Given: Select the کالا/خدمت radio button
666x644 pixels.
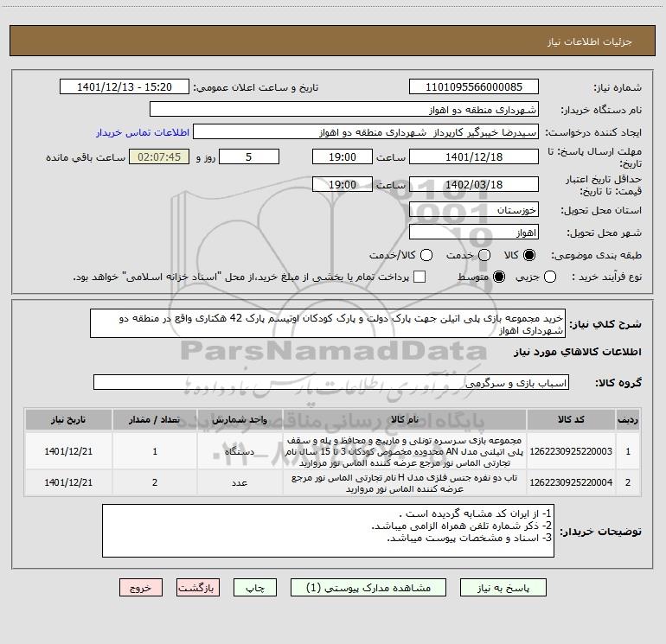Looking at the screenshot, I should point(426,255).
